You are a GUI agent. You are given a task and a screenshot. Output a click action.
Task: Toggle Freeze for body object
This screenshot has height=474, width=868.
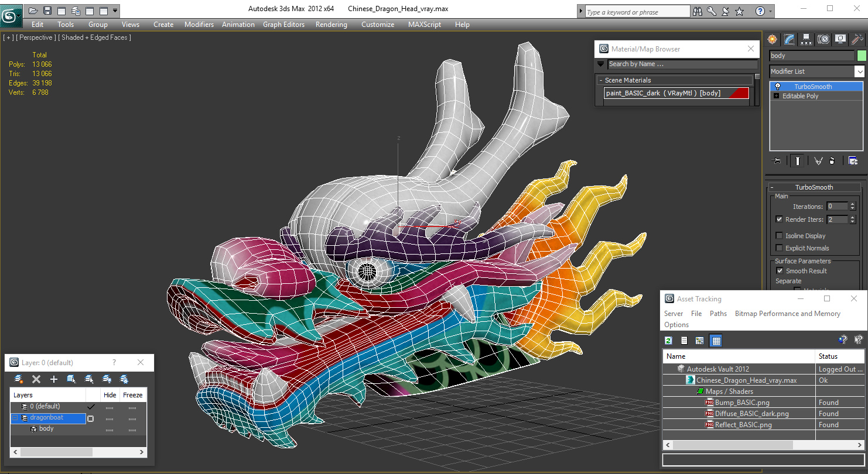pyautogui.click(x=132, y=430)
